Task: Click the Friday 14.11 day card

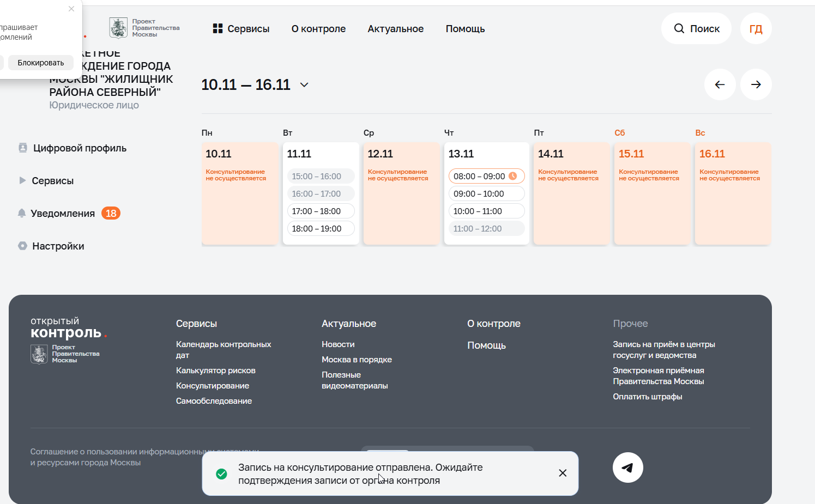Action: coord(571,193)
